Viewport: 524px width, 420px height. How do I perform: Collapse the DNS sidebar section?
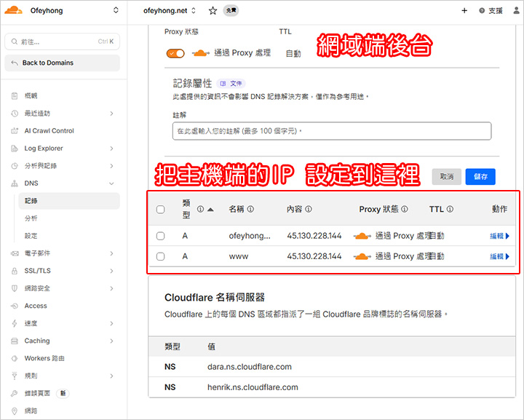click(111, 183)
